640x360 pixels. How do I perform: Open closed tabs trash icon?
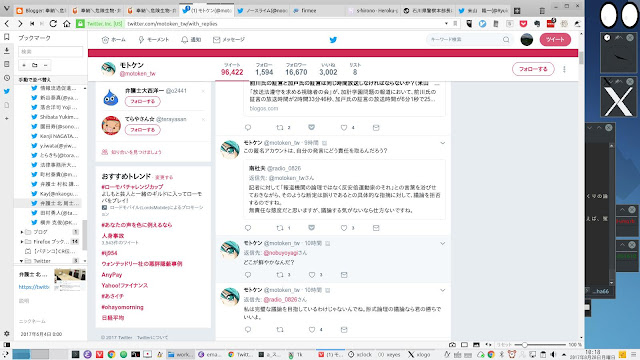[542, 10]
